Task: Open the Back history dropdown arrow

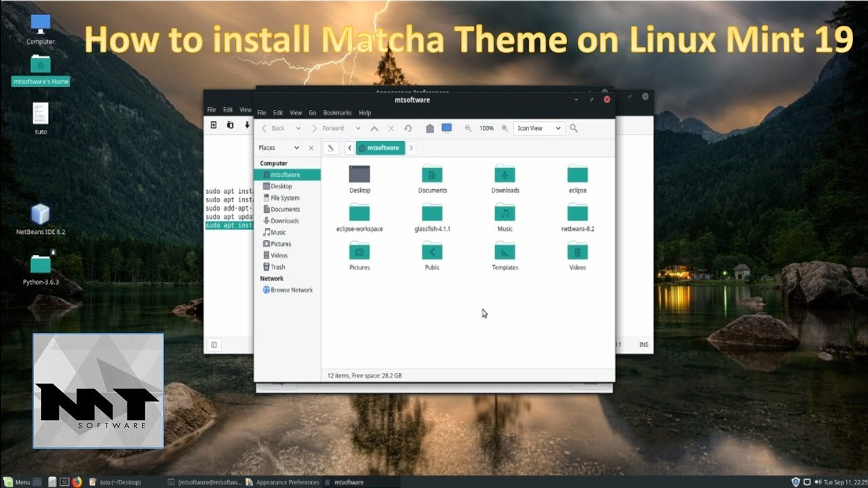Action: (x=298, y=128)
